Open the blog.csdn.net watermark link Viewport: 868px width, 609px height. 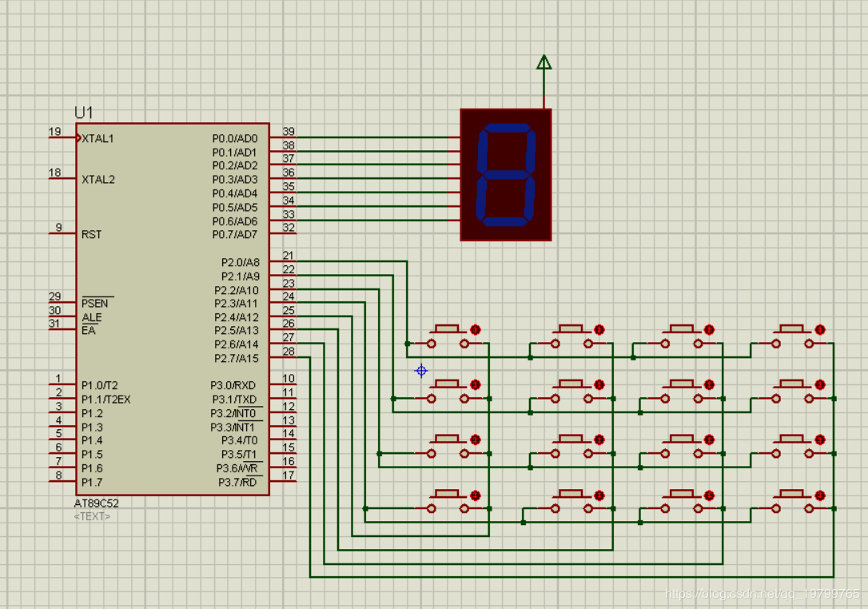(762, 594)
